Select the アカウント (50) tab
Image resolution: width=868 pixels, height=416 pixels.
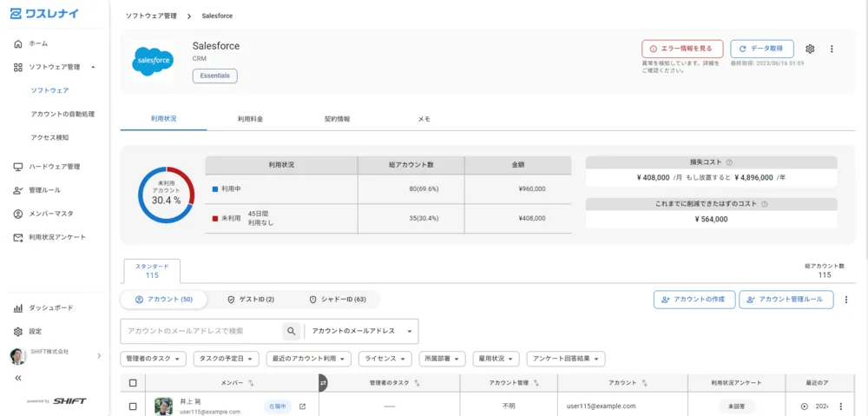coord(164,300)
